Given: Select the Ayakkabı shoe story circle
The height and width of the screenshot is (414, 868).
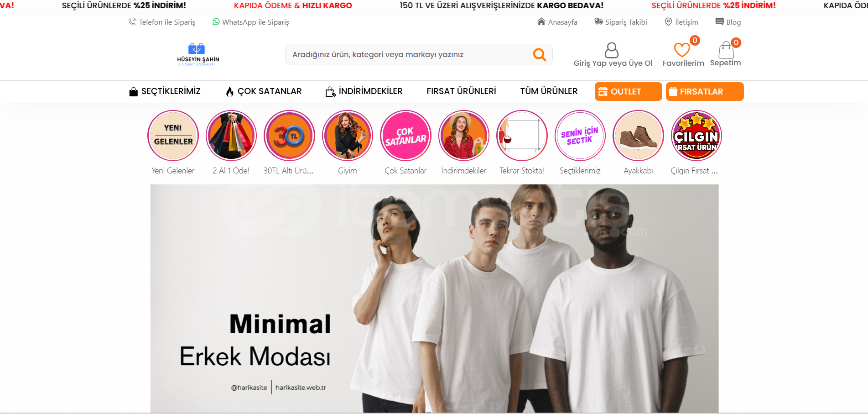Looking at the screenshot, I should (x=638, y=136).
